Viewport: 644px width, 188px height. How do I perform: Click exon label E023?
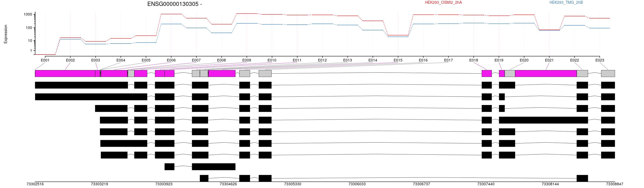pyautogui.click(x=600, y=60)
